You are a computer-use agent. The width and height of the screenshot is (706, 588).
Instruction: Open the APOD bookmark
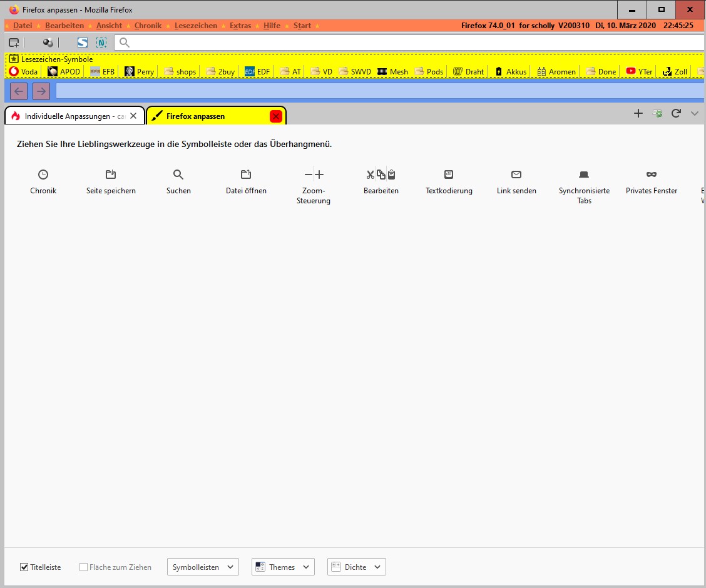(x=64, y=71)
